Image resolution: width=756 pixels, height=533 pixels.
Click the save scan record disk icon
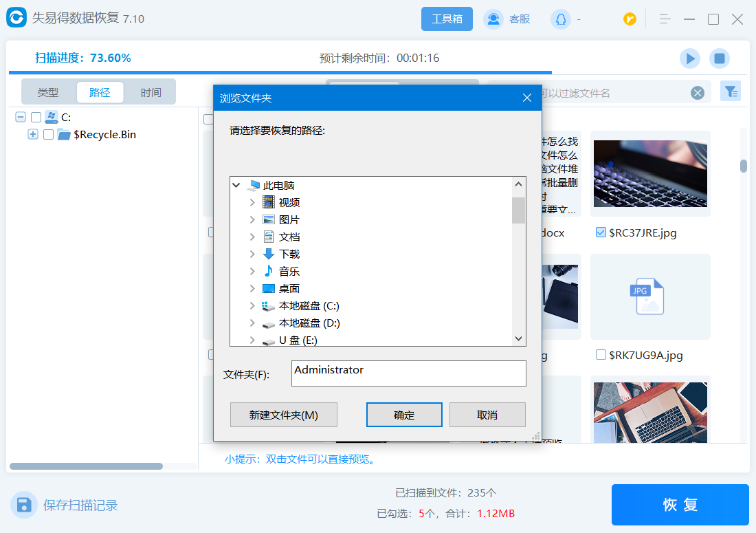click(x=25, y=505)
